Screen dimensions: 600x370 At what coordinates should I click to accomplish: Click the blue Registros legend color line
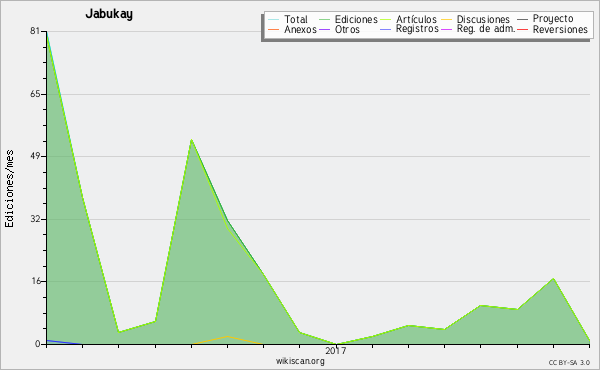[385, 29]
